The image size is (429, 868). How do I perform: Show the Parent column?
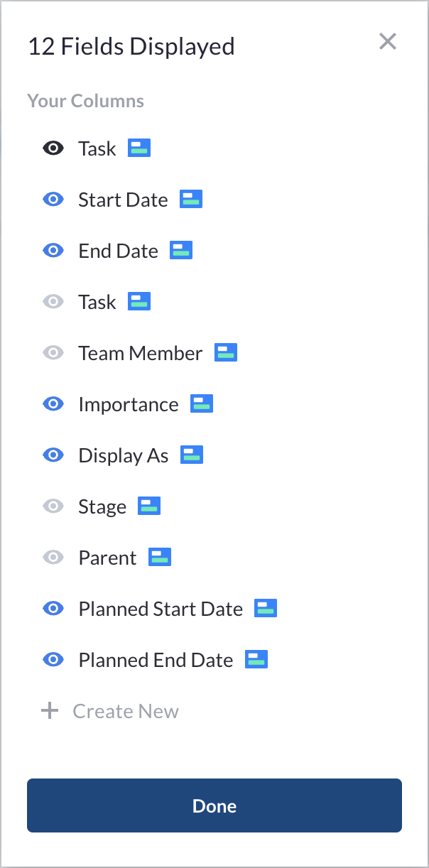(53, 558)
